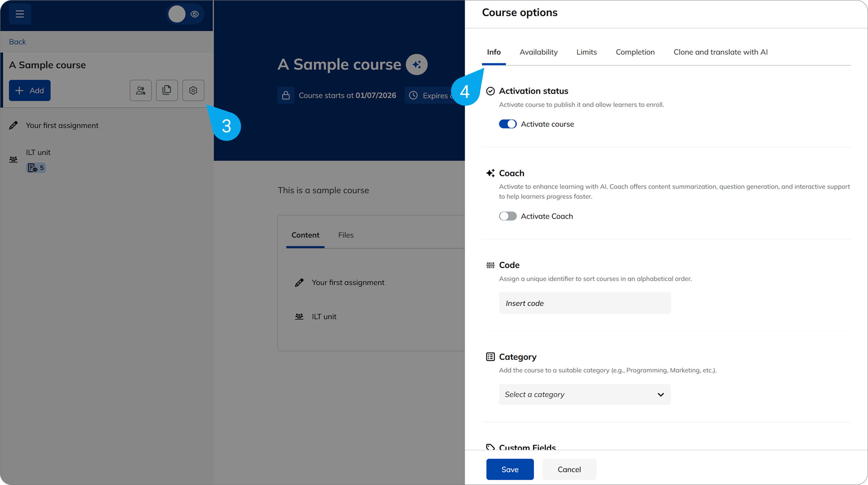Screen dimensions: 868x485
Task: Click the course users icon button
Action: point(141,90)
